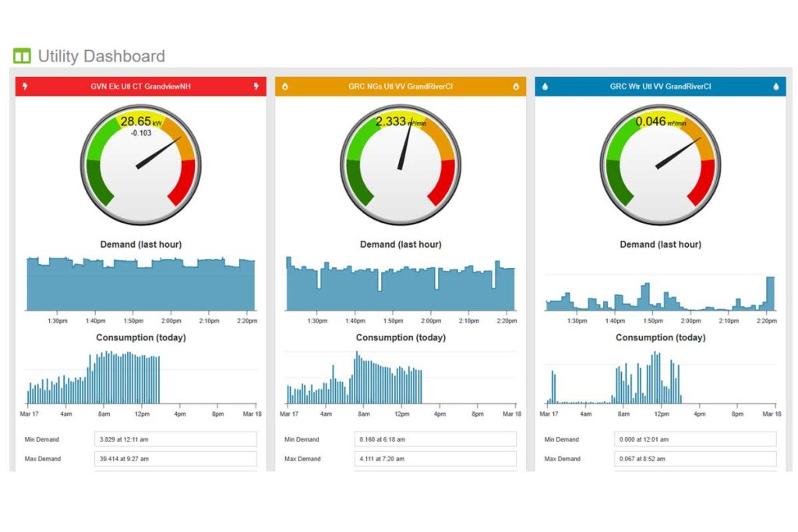This screenshot has width=798, height=532.
Task: Click the Mar 17 axis label on electricity consumption chart
Action: (29, 414)
